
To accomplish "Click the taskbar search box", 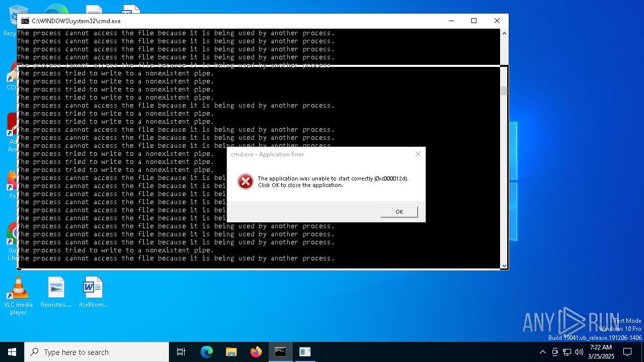I will click(x=97, y=352).
